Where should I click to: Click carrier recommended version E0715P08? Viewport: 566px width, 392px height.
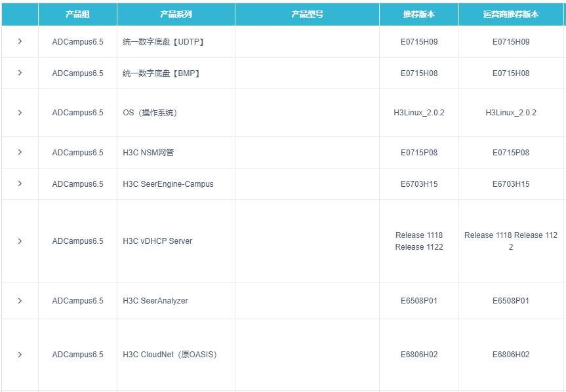[511, 153]
